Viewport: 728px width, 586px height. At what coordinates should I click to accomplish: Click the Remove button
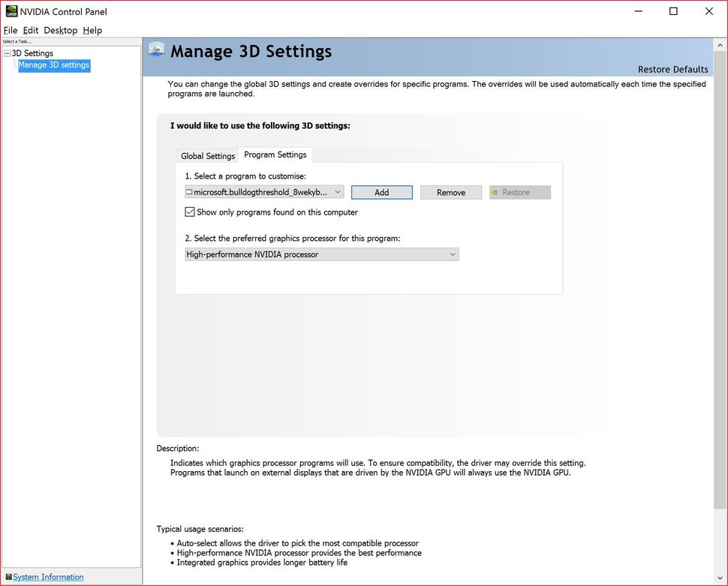coord(450,192)
